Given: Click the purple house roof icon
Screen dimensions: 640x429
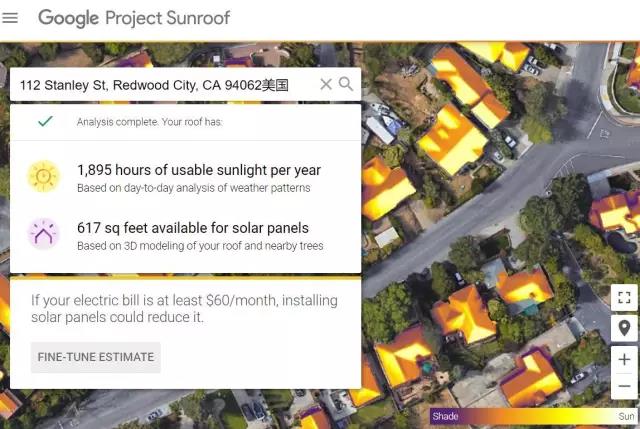Looking at the screenshot, I should [44, 235].
